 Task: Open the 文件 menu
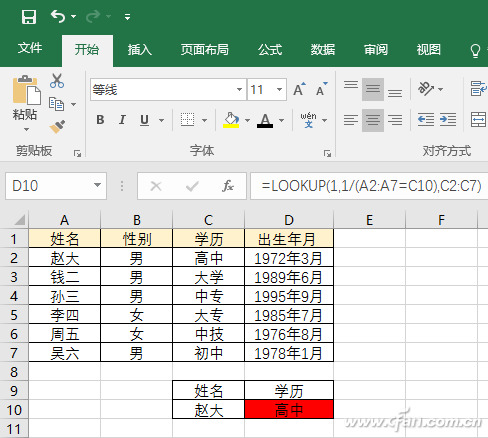30,48
